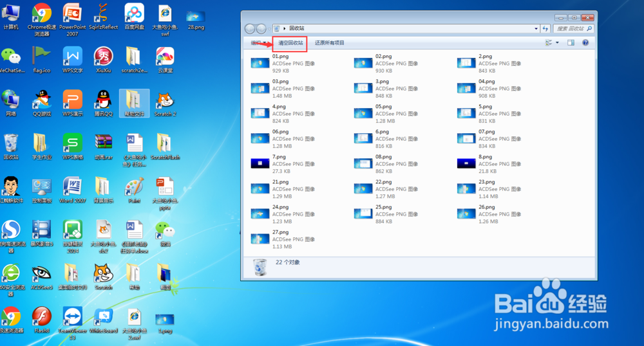Screen dimensions: 644x346
Task: Select the Word 2007 desktop shortcut
Action: click(x=73, y=190)
